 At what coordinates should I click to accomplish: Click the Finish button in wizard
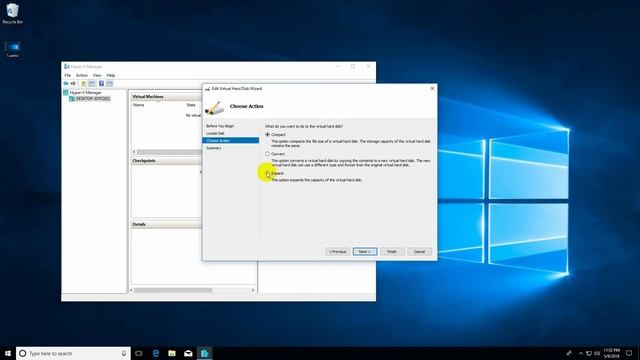point(392,251)
